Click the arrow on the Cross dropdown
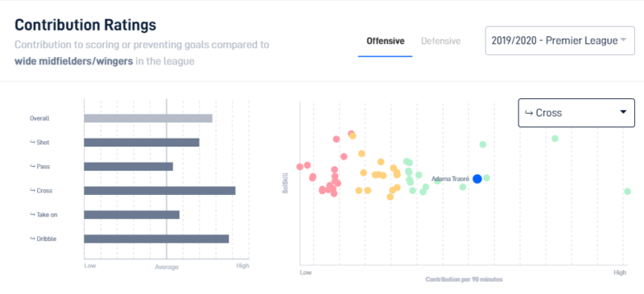 tap(623, 112)
